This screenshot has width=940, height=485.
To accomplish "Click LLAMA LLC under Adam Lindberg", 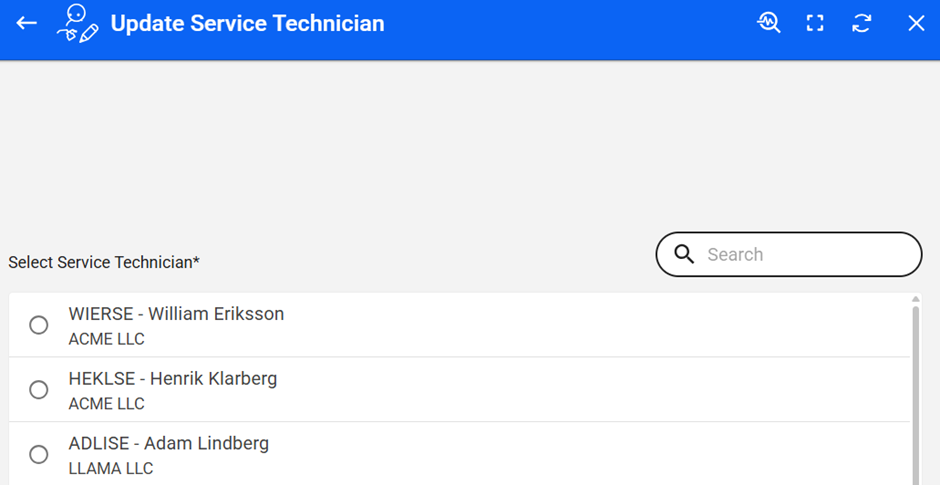I will [110, 468].
